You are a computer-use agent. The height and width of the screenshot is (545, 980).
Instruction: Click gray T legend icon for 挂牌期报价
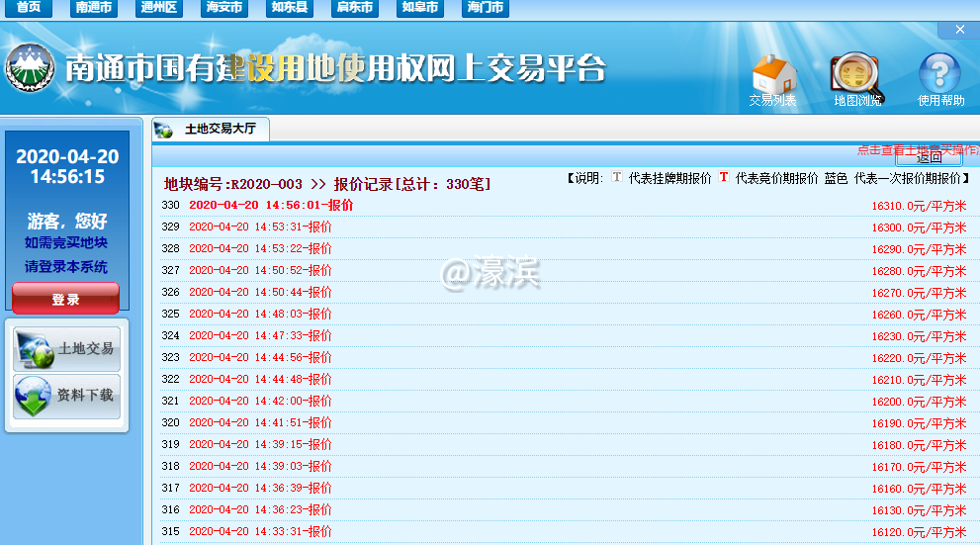point(617,177)
